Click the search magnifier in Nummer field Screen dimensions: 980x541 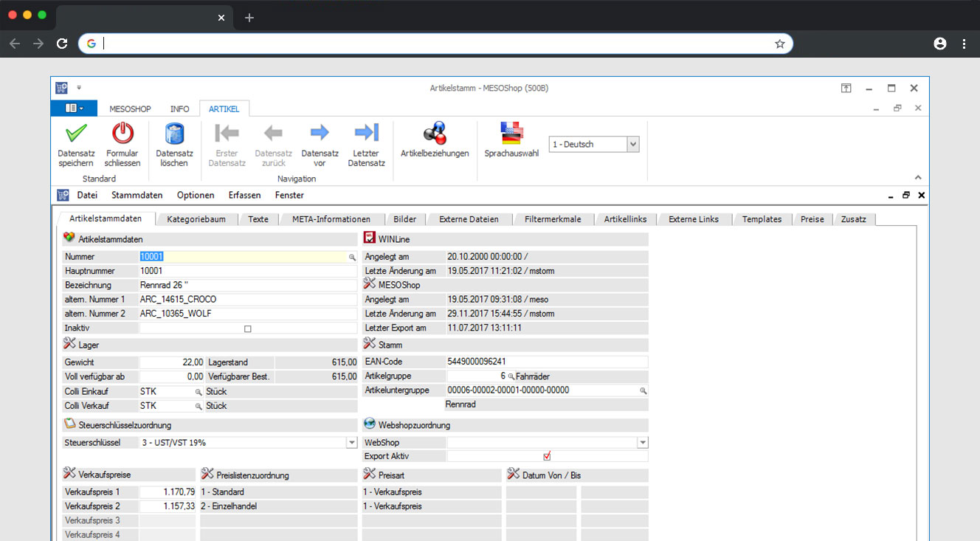pos(353,257)
